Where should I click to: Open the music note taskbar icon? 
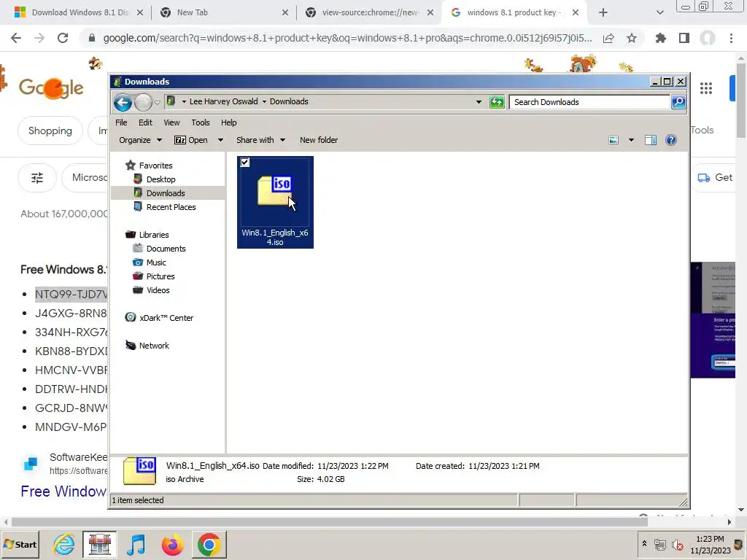click(136, 544)
